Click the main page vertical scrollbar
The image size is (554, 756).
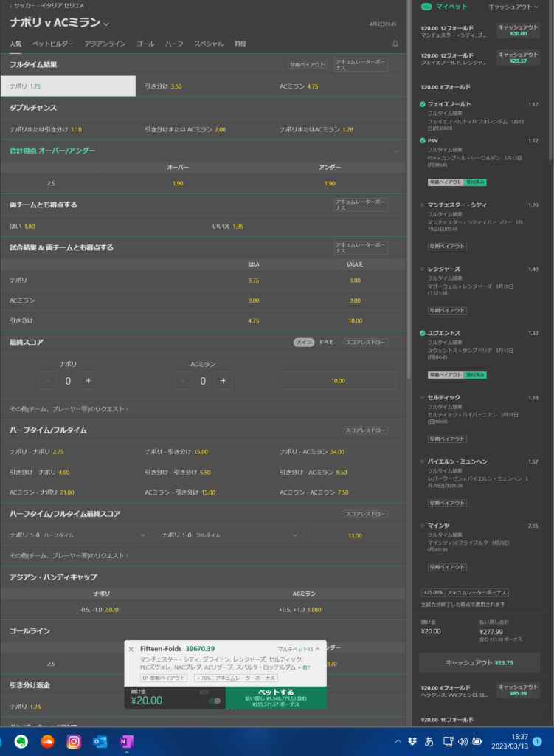409,190
